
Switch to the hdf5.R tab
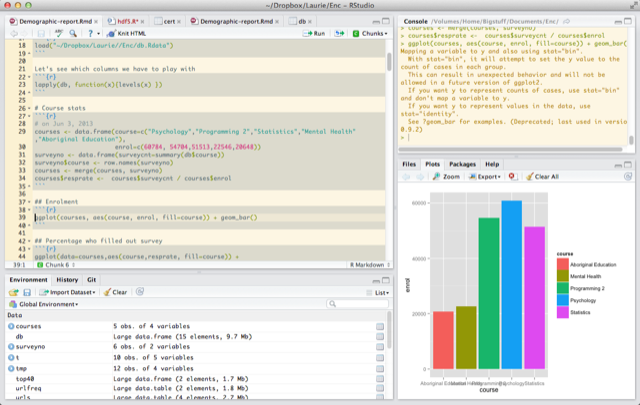point(127,21)
